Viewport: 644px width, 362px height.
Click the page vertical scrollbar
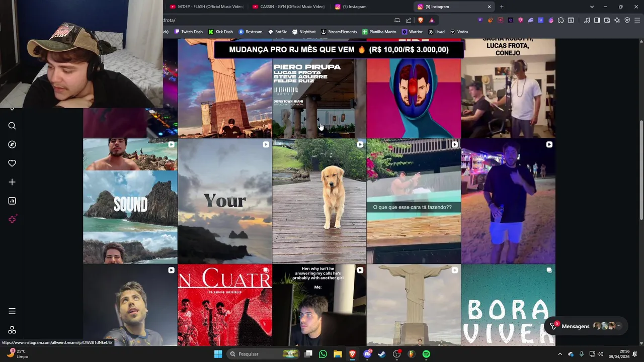(x=641, y=169)
